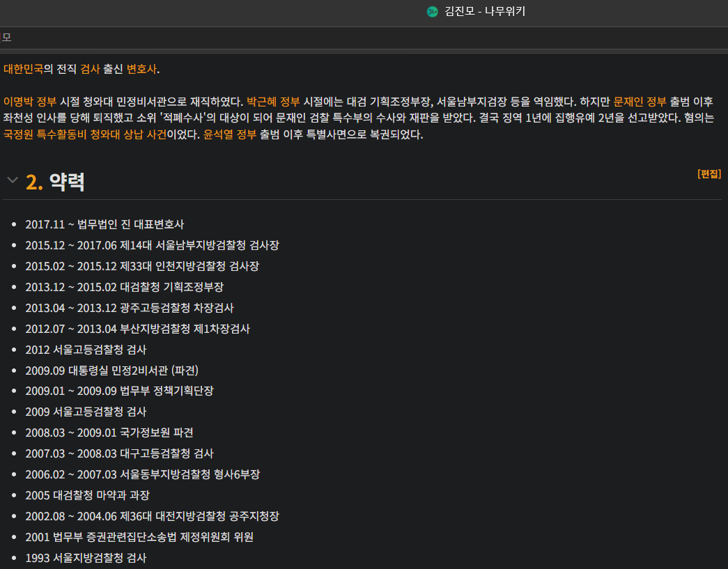Click the address bar text field

coord(364,38)
